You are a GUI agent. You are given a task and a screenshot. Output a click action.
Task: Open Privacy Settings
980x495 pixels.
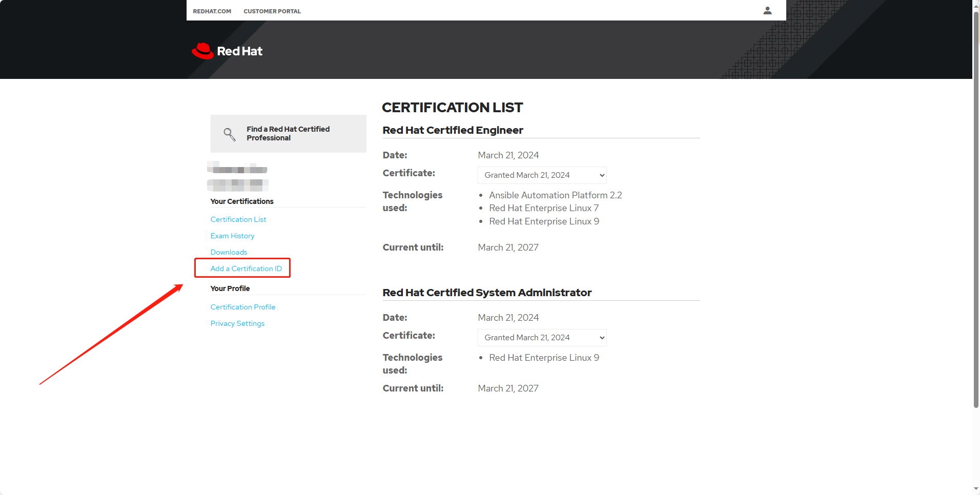(237, 323)
